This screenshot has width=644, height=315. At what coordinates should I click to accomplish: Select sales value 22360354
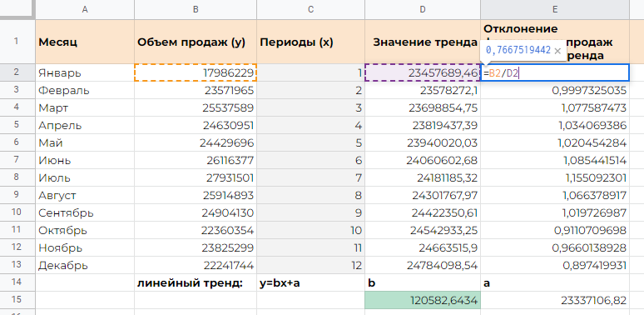(x=196, y=230)
